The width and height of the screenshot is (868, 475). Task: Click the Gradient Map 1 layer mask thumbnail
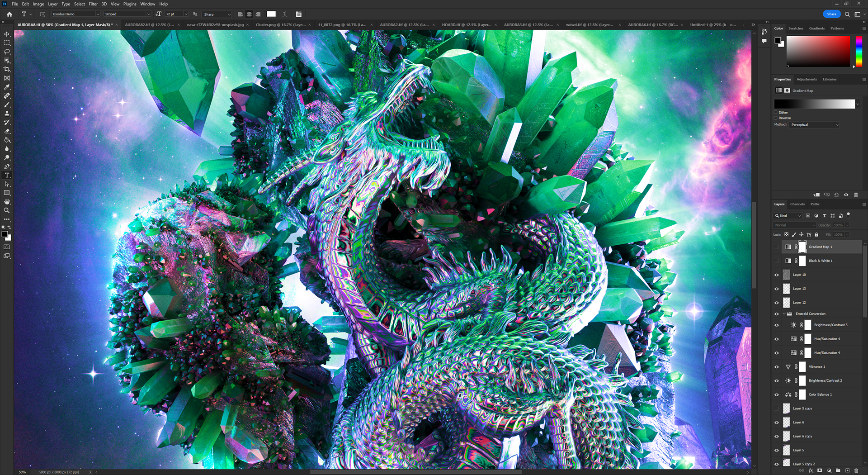tap(802, 247)
